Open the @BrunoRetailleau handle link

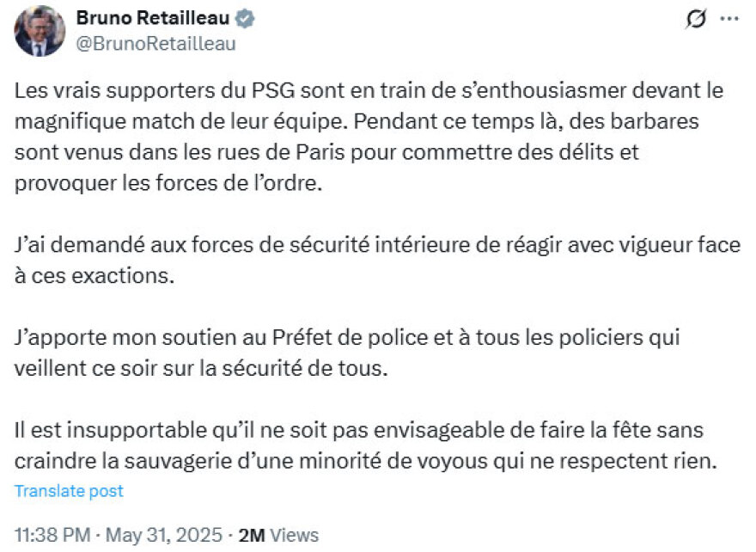pos(156,44)
